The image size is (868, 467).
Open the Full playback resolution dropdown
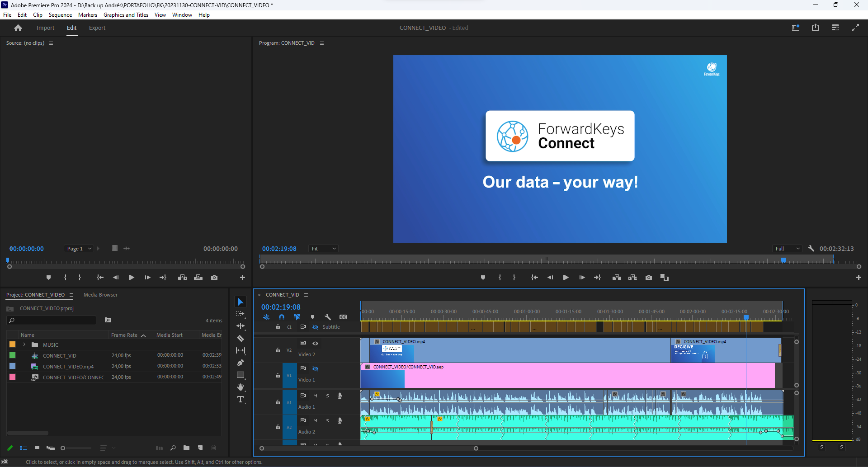(787, 249)
